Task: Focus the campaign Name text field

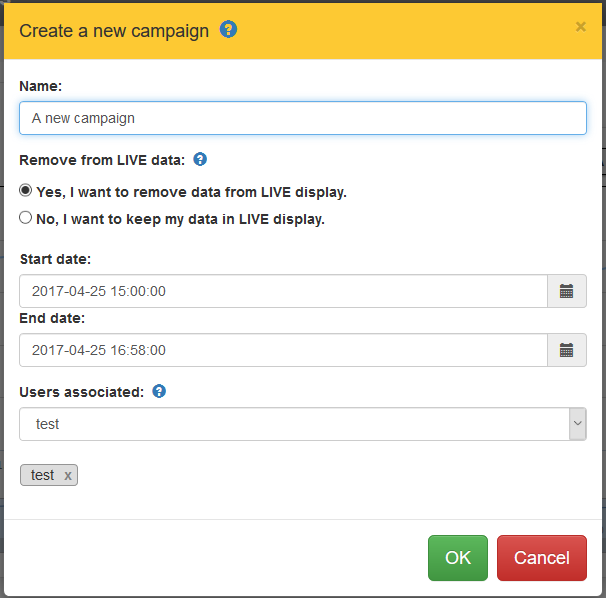Action: pyautogui.click(x=302, y=118)
